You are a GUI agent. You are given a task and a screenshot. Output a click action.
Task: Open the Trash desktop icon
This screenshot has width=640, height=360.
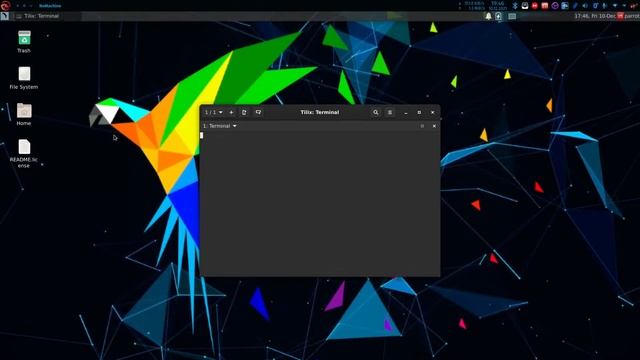[24, 41]
